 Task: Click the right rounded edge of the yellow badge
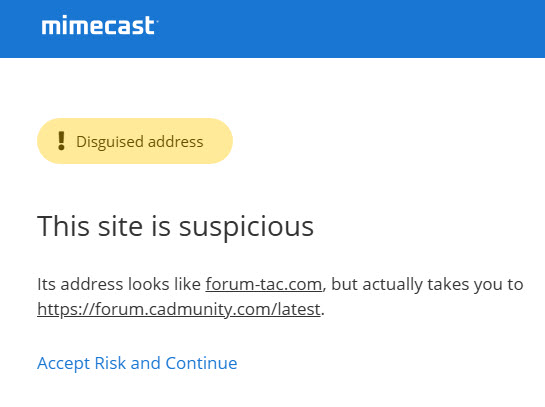tap(224, 141)
